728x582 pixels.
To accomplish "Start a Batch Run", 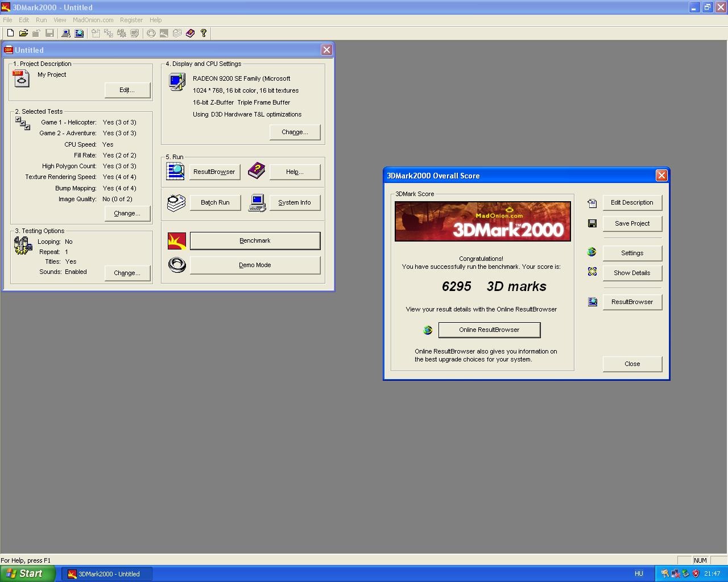I will (x=215, y=202).
